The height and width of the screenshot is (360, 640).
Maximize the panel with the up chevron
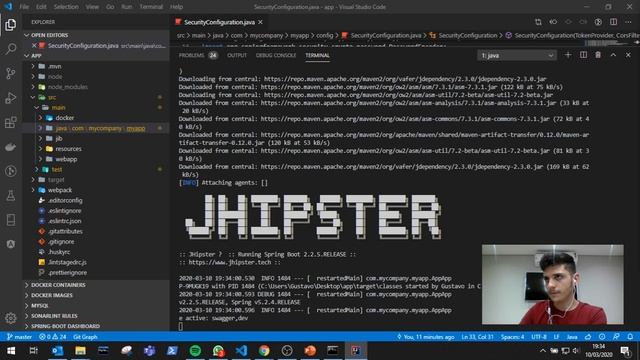click(613, 55)
